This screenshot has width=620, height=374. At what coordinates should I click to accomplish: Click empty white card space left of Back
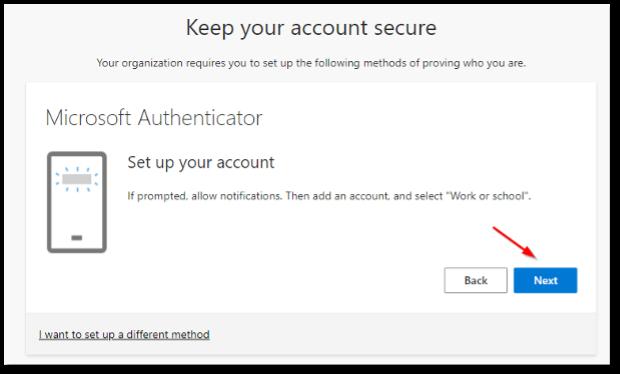277,280
